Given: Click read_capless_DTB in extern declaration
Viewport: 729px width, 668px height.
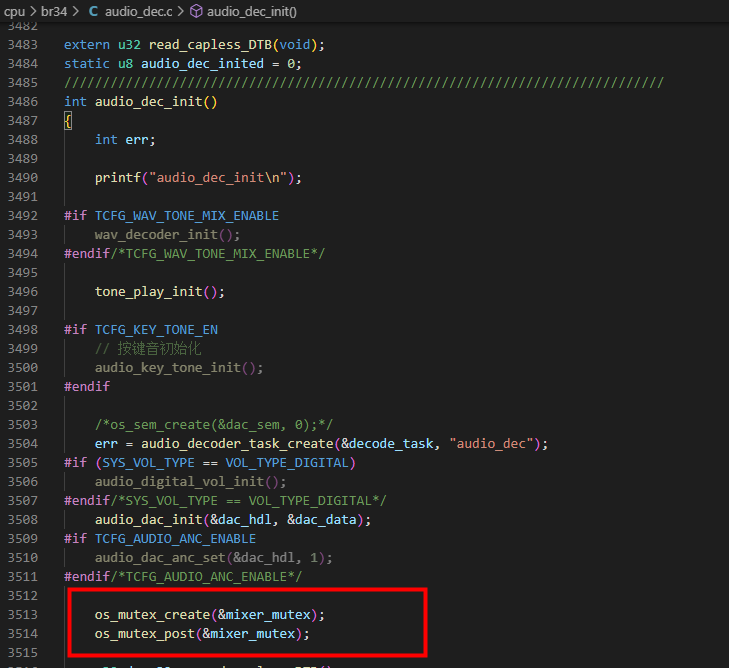Looking at the screenshot, I should (210, 45).
